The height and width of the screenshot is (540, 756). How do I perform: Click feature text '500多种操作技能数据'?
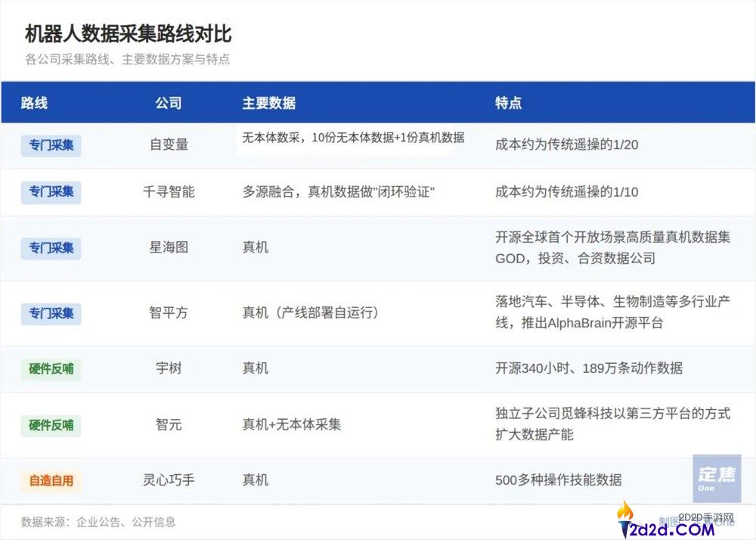[x=559, y=480]
